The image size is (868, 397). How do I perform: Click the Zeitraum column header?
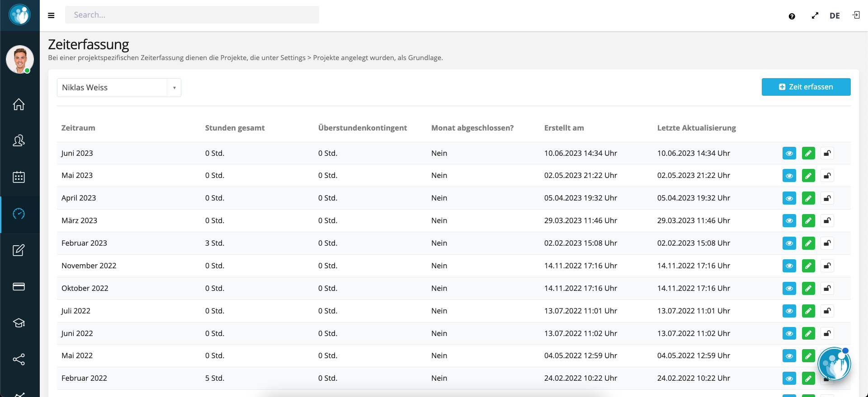pos(78,128)
